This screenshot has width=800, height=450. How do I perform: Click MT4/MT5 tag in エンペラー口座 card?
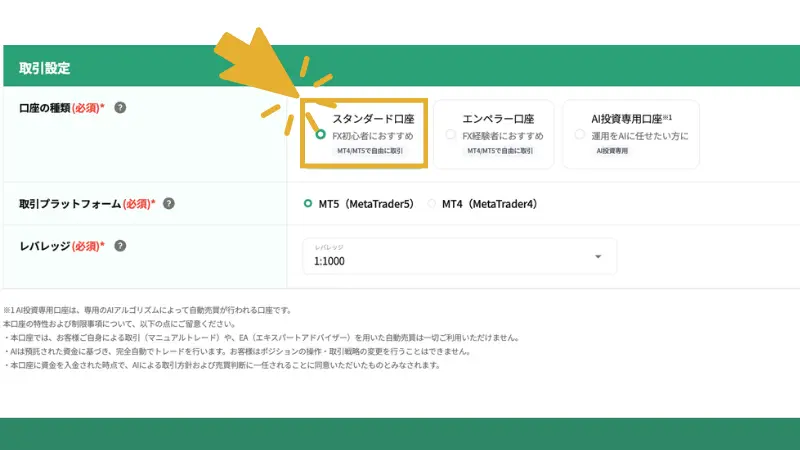click(500, 151)
